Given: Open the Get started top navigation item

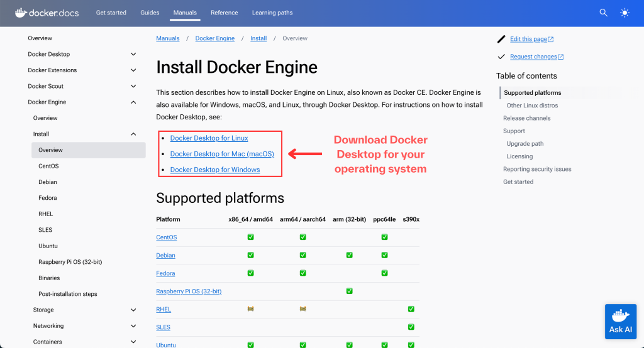Looking at the screenshot, I should coord(111,13).
